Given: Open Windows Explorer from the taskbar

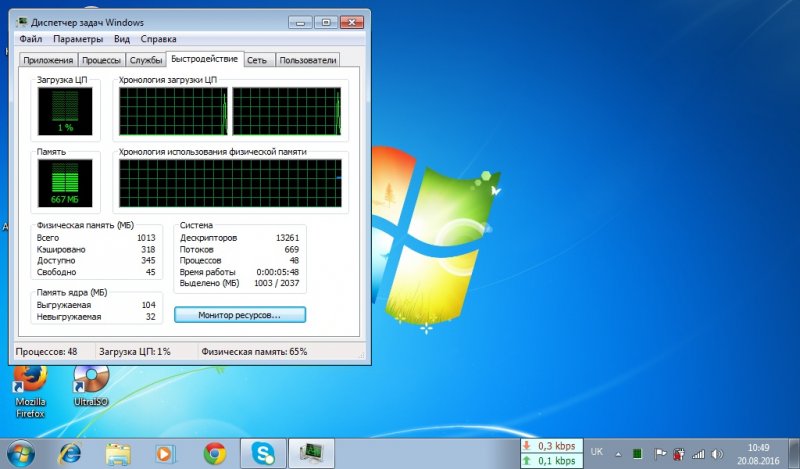Looking at the screenshot, I should [117, 454].
